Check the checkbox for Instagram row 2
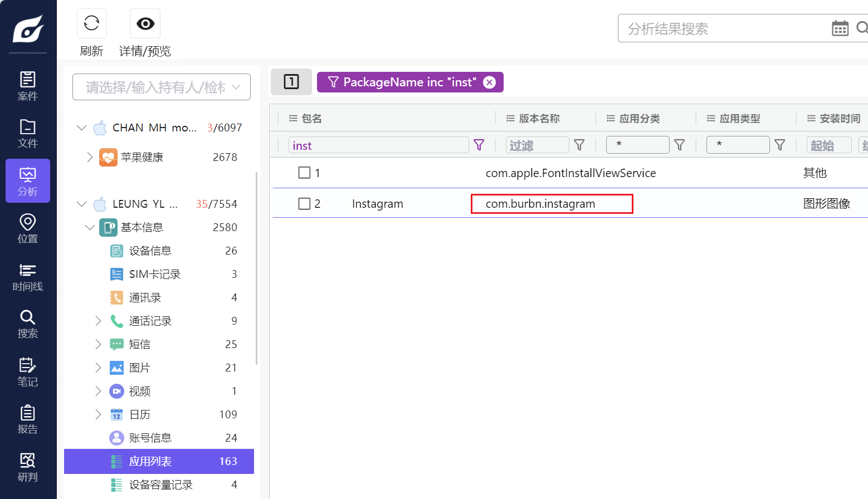The height and width of the screenshot is (499, 868). pos(304,204)
